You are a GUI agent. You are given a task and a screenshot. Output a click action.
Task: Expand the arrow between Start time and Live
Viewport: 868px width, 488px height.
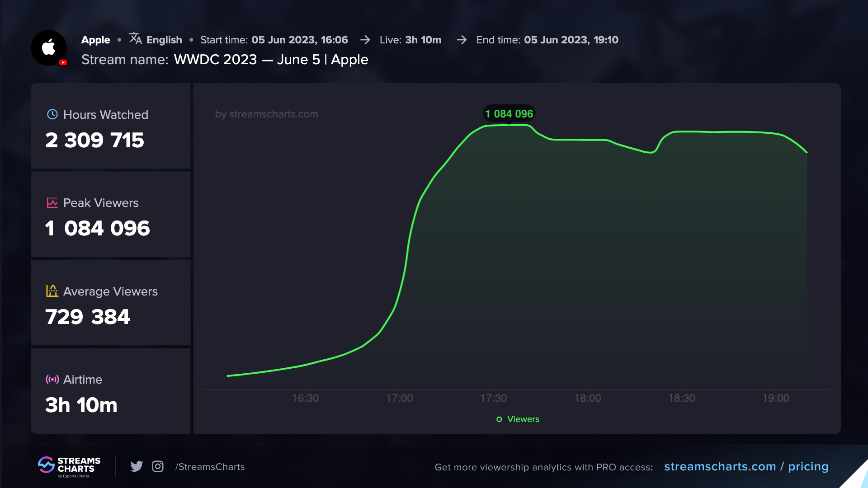pyautogui.click(x=364, y=40)
